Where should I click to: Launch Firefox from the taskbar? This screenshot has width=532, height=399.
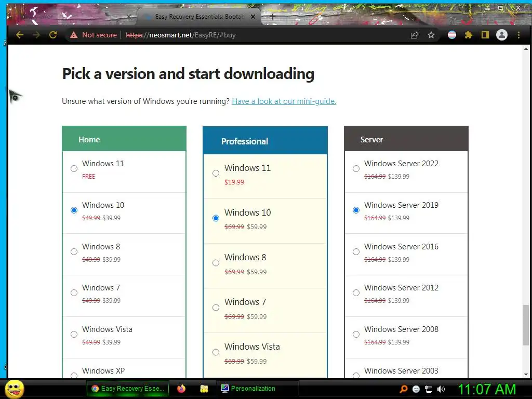[x=181, y=389]
